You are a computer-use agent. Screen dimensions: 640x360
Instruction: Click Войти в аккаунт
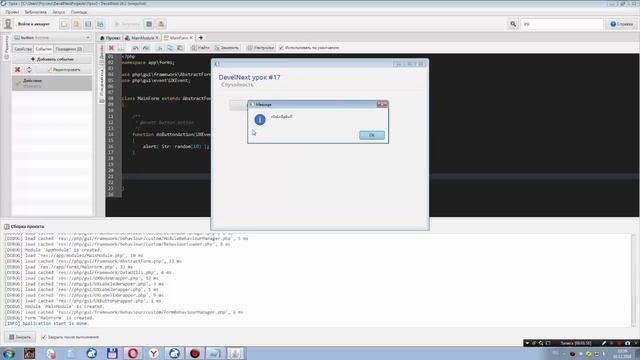[x=33, y=24]
